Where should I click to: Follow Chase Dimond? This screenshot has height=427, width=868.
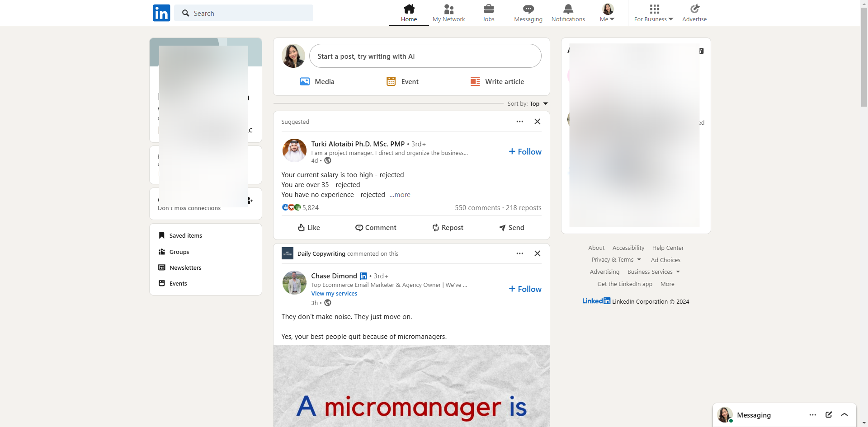(x=525, y=289)
